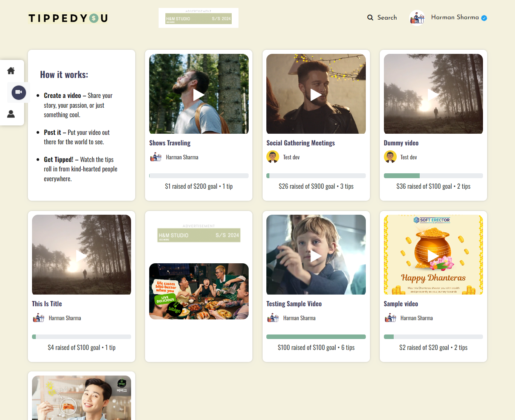Open the TippedYou logo homepage link
Viewport: 515px width, 420px height.
68,18
